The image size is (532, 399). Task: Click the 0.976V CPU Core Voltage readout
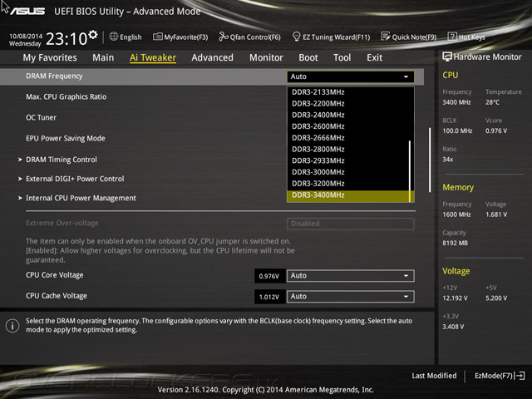coord(269,276)
